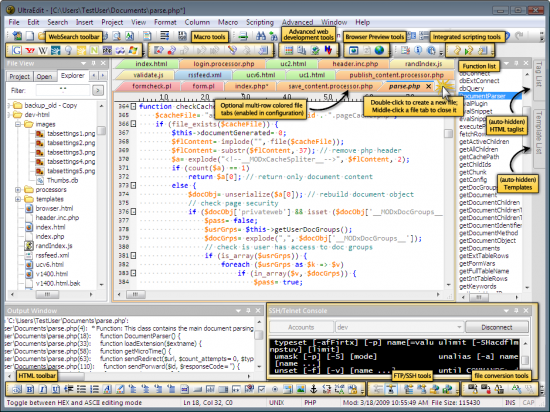Pin the Output Window panel
550x412 pixels.
(x=248, y=311)
